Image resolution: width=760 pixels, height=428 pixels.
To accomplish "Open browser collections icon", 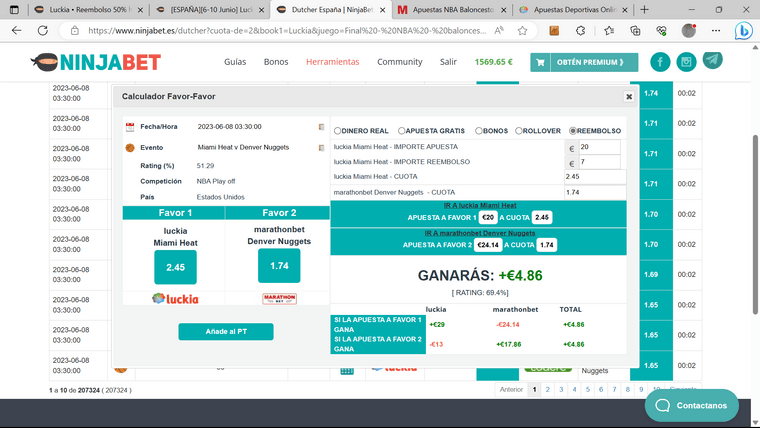I will 635,31.
